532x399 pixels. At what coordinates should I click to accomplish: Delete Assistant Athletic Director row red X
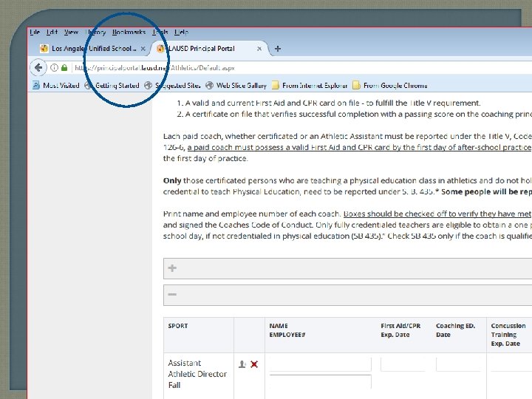click(x=254, y=364)
